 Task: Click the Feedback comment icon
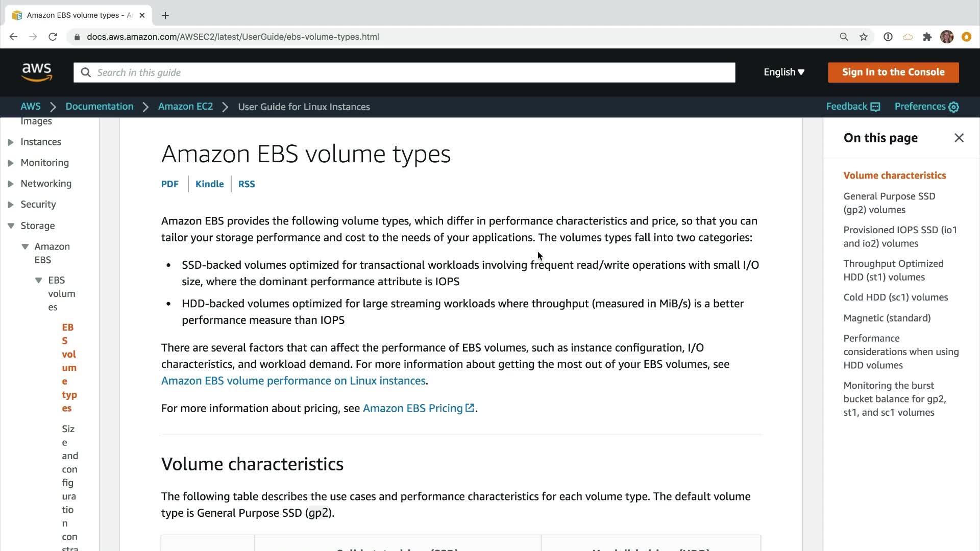(x=875, y=107)
